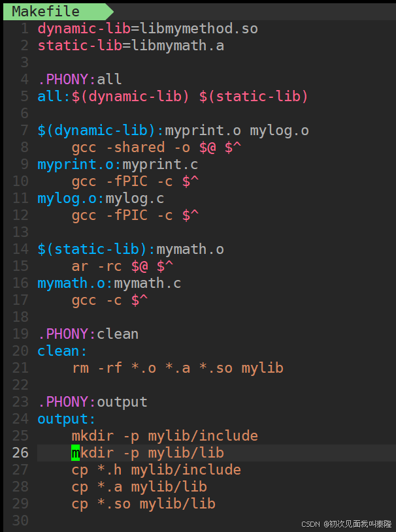Screen dimensions: 396x532
Task: Click line number 30 in gutter
Action: click(20, 521)
